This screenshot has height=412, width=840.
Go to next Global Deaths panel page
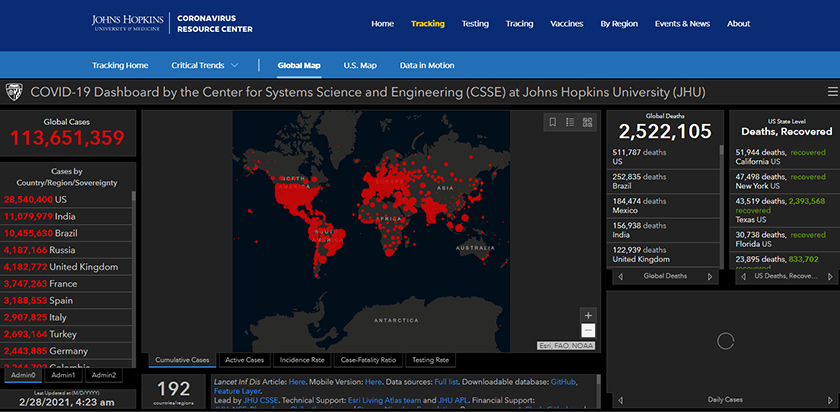(711, 276)
